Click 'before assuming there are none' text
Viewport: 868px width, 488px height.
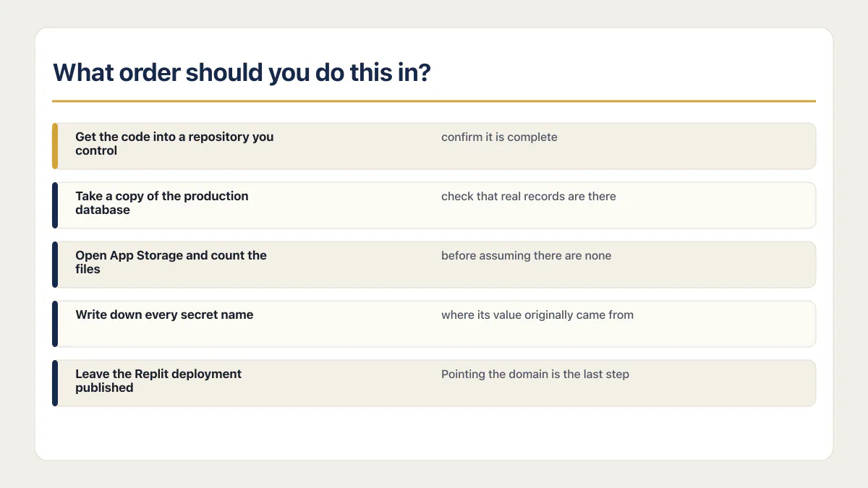coord(526,256)
